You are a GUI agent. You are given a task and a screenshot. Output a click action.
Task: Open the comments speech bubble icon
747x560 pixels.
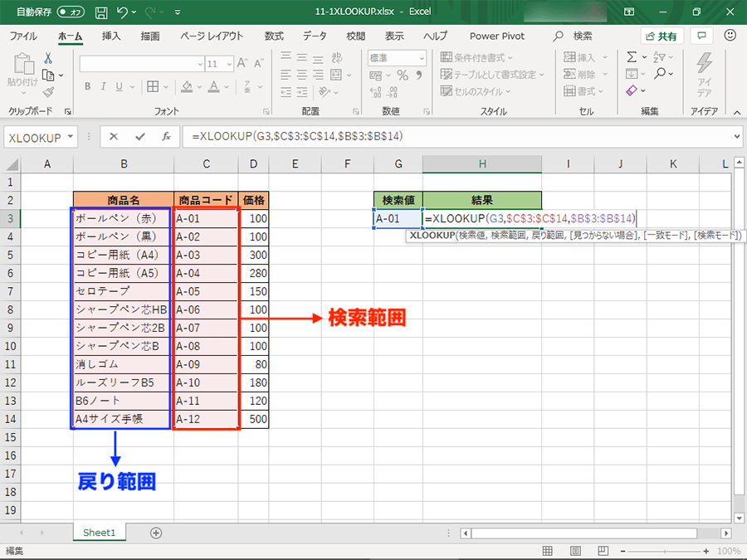coord(701,36)
